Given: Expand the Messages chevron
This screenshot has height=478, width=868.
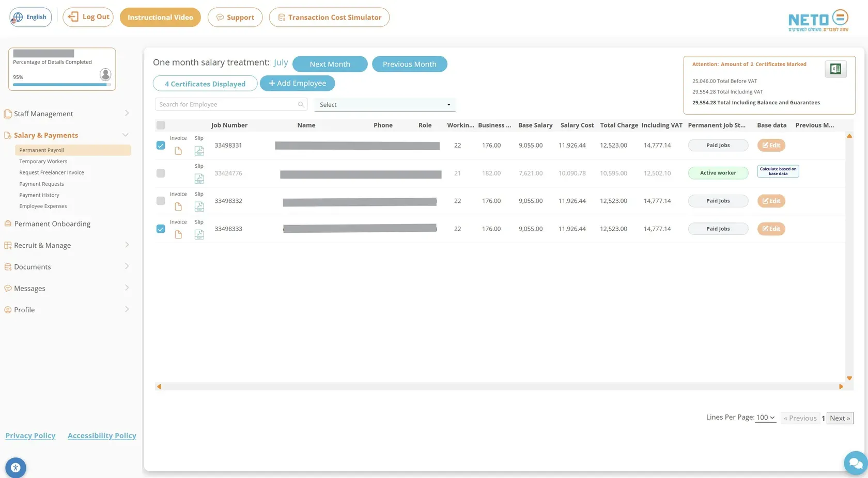Looking at the screenshot, I should (x=127, y=288).
